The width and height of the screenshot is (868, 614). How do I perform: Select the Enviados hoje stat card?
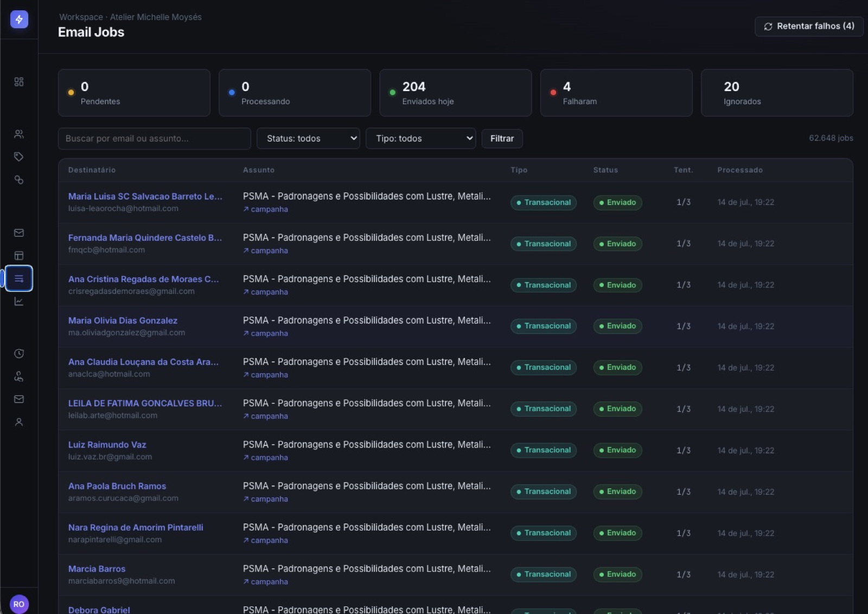click(x=456, y=93)
